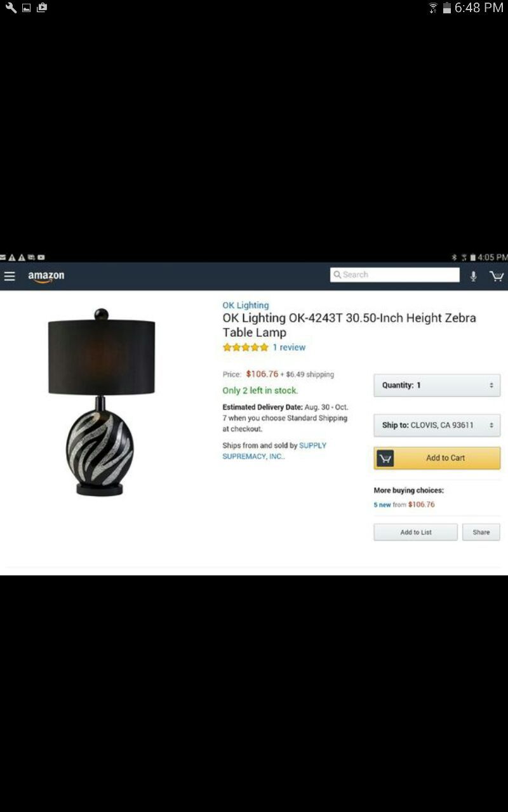Viewport: 508px width, 812px height.
Task: Open the Ship to CLOVIS dropdown
Action: point(437,425)
